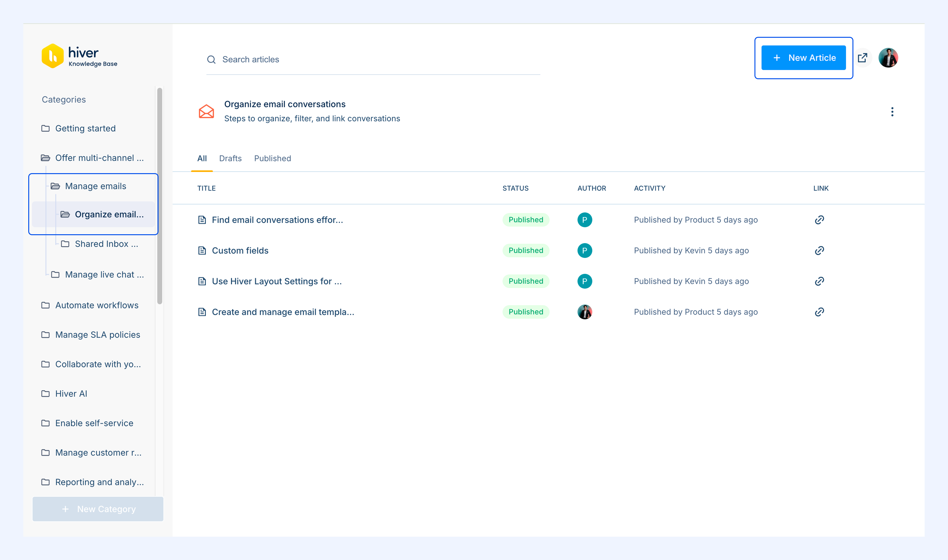The width and height of the screenshot is (948, 560).
Task: Open the Custom fields article
Action: (x=240, y=251)
